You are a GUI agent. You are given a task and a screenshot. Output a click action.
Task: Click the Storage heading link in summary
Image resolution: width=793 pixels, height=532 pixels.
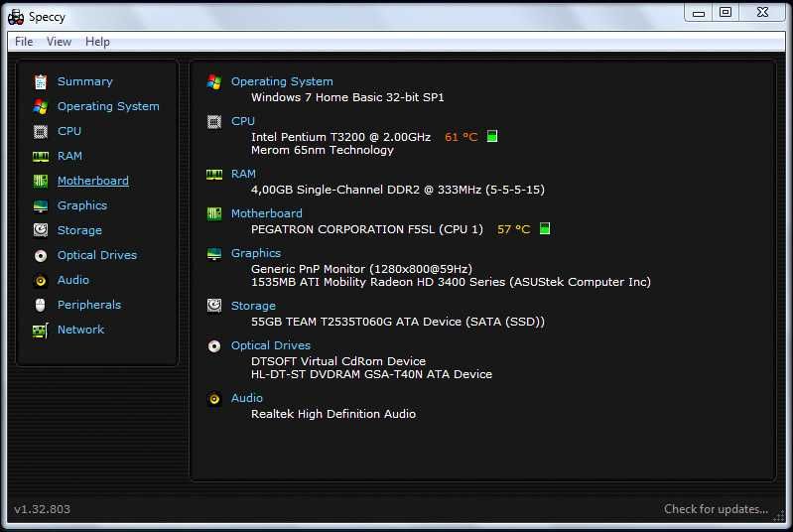[x=253, y=306]
